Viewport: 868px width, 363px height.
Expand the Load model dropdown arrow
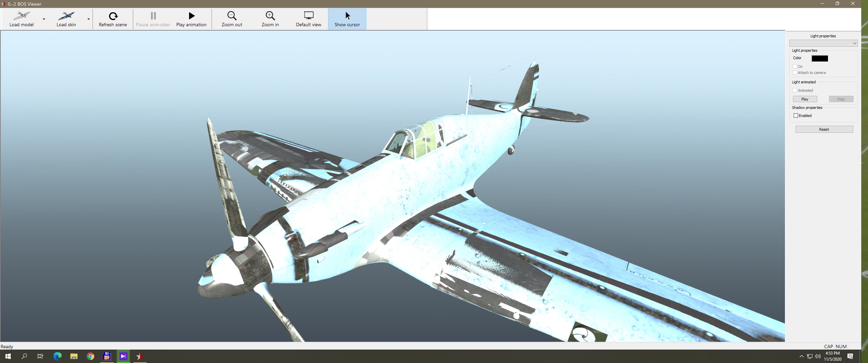click(44, 19)
